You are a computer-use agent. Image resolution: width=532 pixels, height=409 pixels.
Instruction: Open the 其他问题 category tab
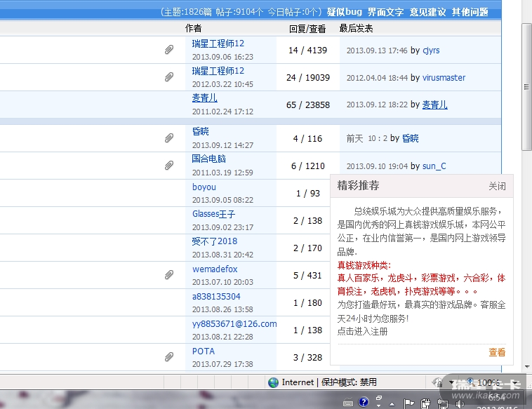[470, 12]
